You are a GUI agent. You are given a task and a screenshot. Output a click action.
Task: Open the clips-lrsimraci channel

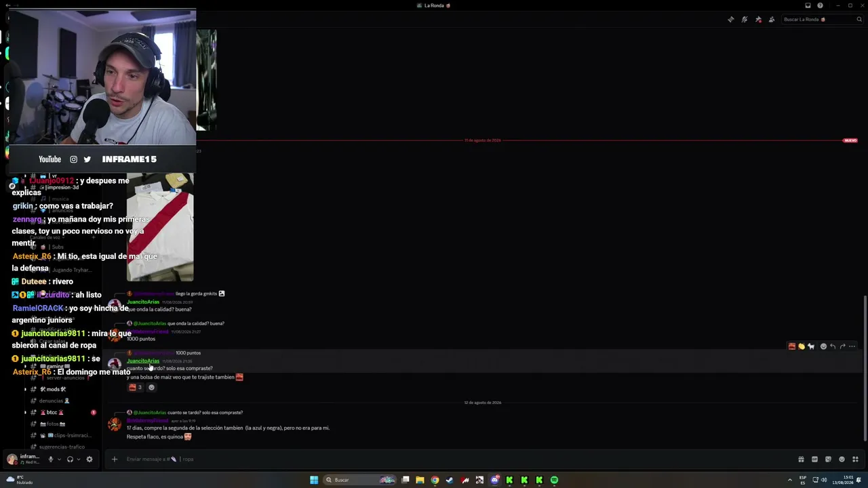(x=60, y=435)
